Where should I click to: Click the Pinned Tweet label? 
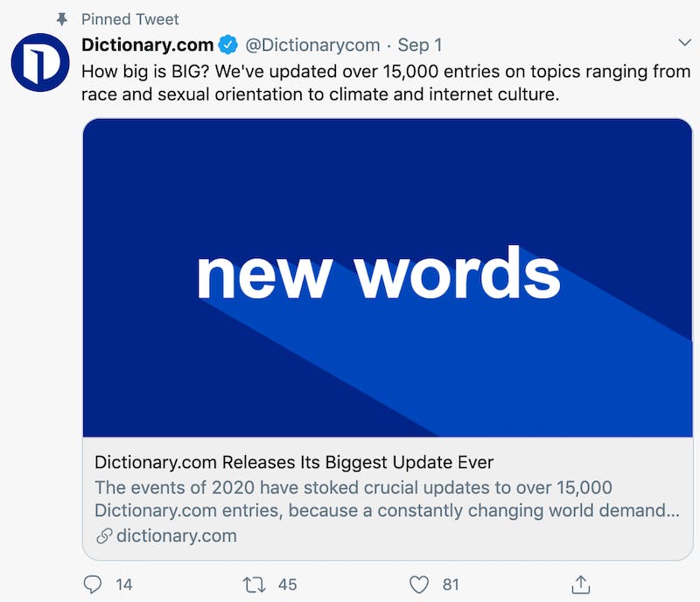pos(129,19)
